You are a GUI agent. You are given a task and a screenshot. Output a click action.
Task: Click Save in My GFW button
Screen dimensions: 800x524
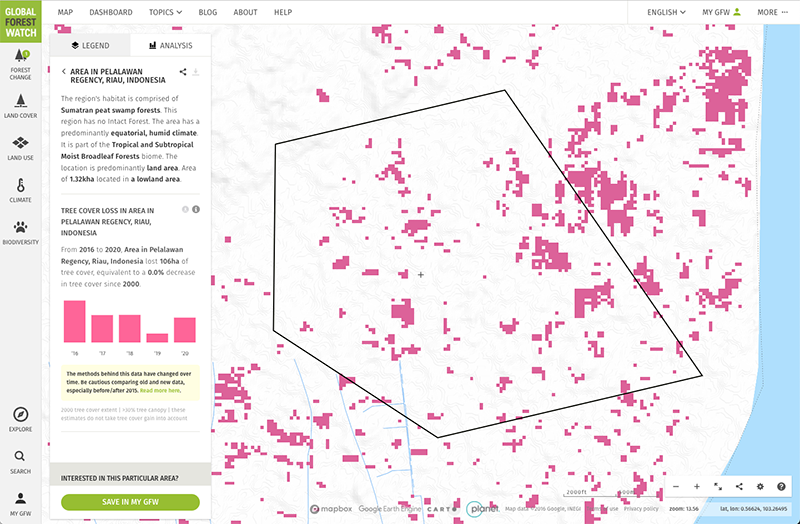pos(130,502)
